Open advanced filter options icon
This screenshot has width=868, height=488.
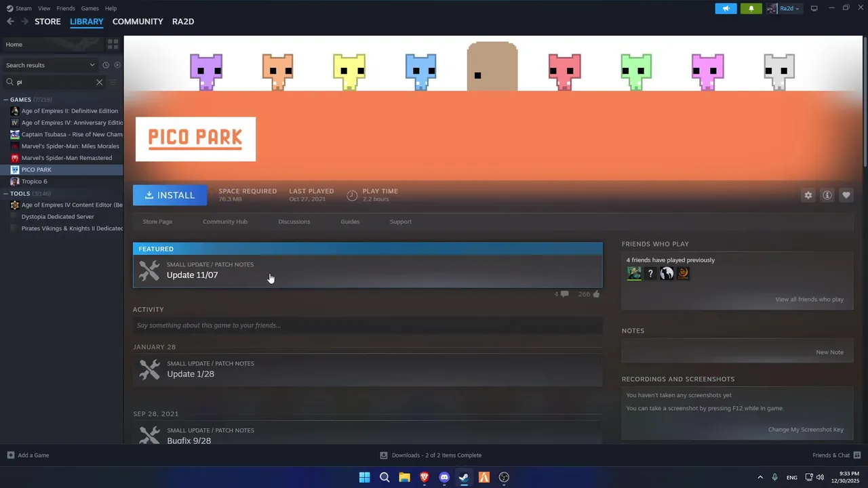pos(113,82)
